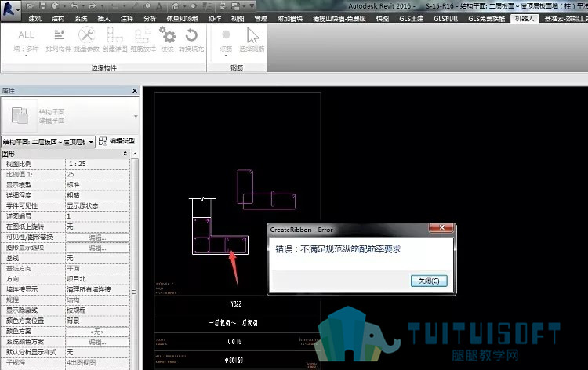Click the 创建详图 create detail tool

[x=114, y=41]
